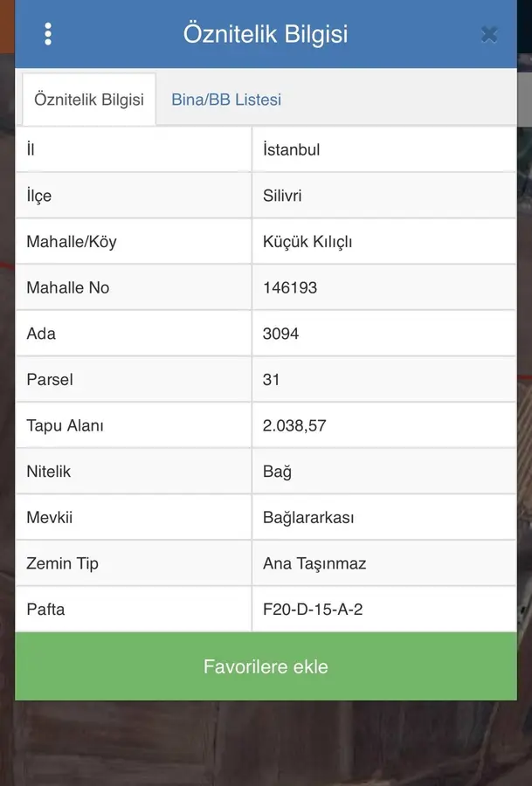Click the Silivri district value
The image size is (532, 786).
pyautogui.click(x=282, y=196)
